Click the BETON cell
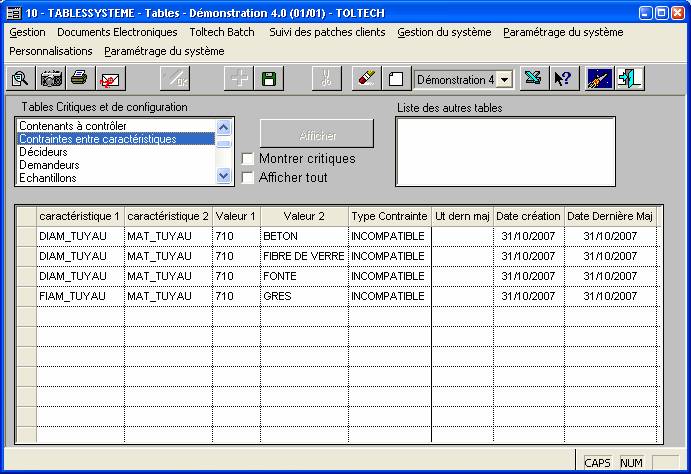Image resolution: width=691 pixels, height=474 pixels. 304,236
